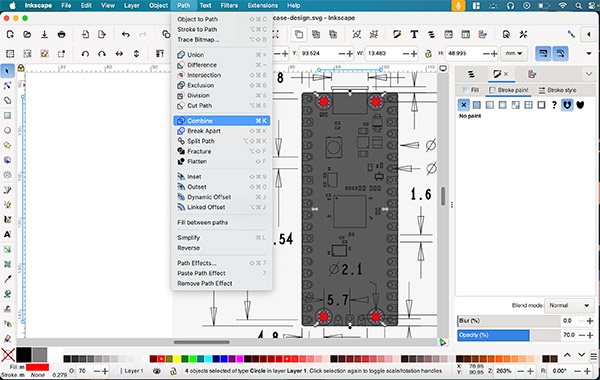Choose Path Effects... entry
This screenshot has height=380, width=600.
[222, 263]
